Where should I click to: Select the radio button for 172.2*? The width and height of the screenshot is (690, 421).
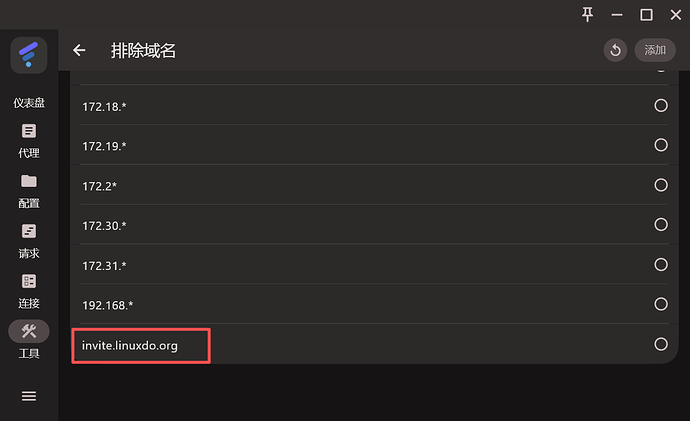click(x=661, y=185)
